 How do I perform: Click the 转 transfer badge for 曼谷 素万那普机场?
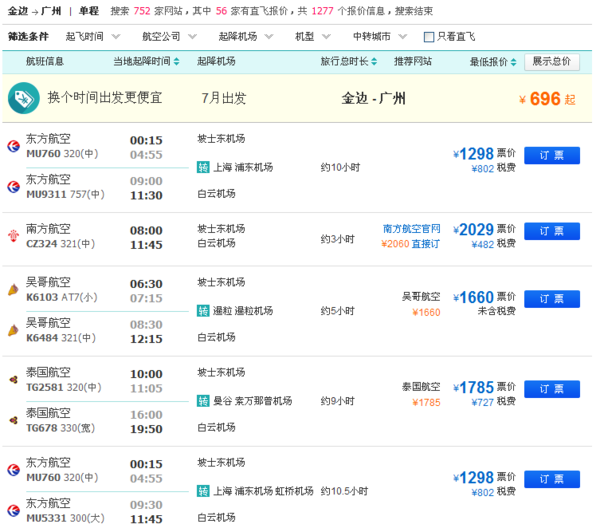[203, 401]
